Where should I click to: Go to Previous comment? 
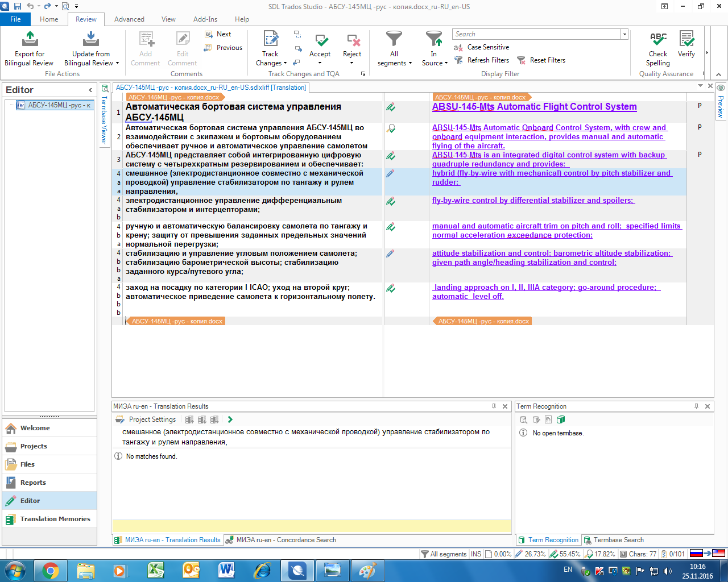point(224,48)
